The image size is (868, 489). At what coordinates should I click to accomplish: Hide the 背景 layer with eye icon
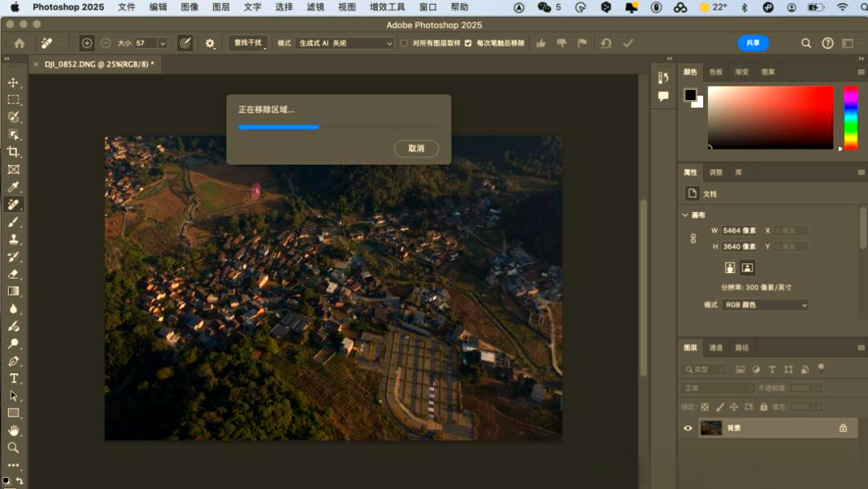click(688, 428)
